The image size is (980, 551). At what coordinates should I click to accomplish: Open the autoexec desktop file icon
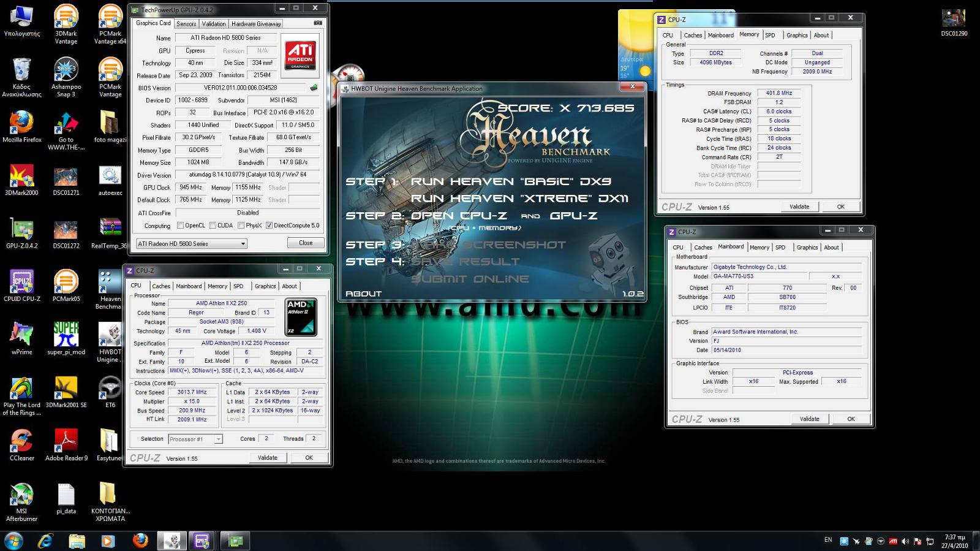coord(110,180)
